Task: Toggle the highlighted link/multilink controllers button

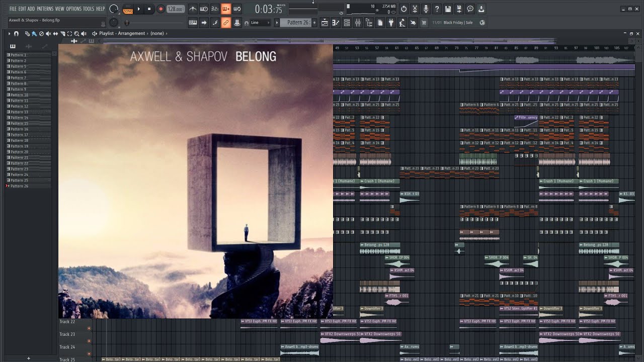Action: pos(226,23)
